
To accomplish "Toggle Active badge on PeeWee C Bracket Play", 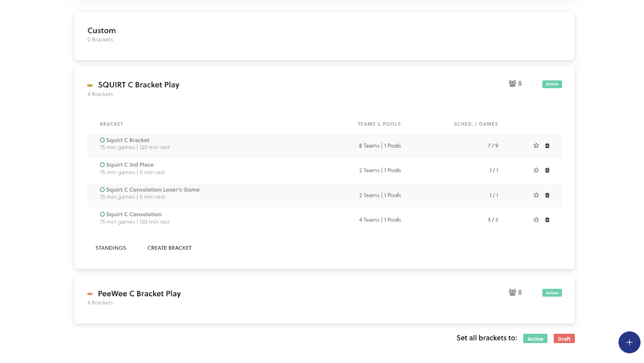I will pos(552,293).
